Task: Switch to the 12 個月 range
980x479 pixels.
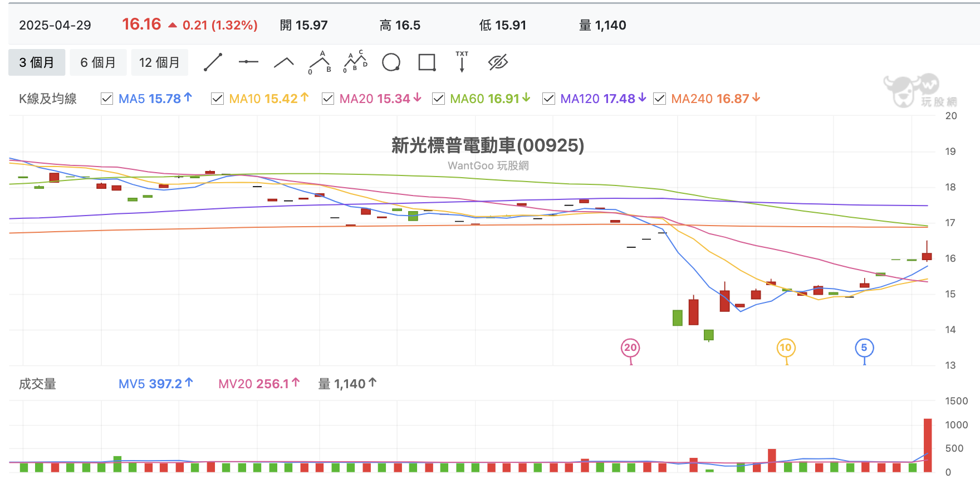Action: (159, 62)
